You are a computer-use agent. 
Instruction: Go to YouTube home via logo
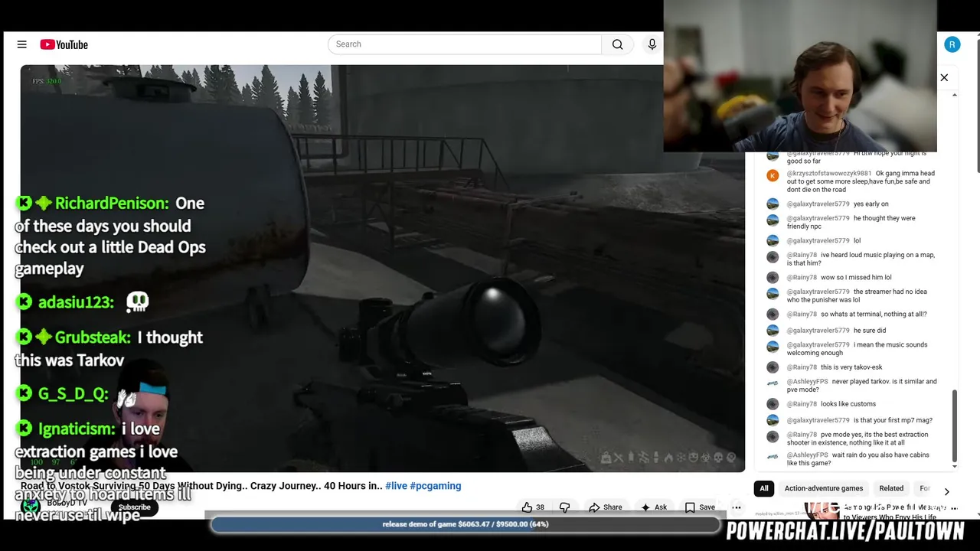64,44
